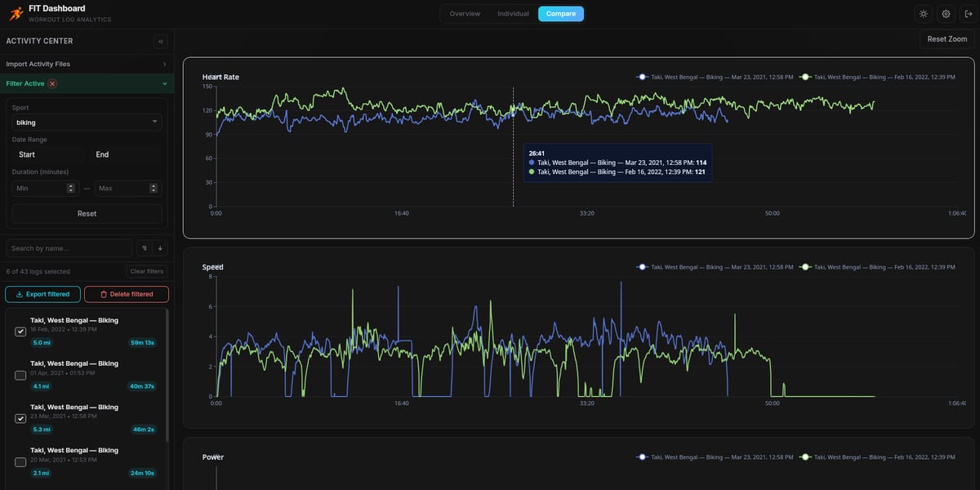The image size is (980, 490).
Task: Expand the Import Activity Files section
Action: pyautogui.click(x=86, y=63)
